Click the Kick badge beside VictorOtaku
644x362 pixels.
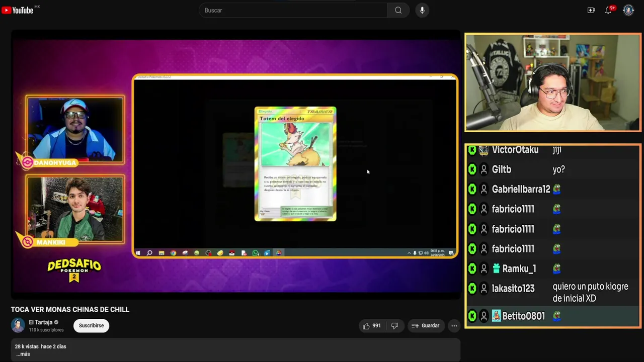[x=472, y=150]
